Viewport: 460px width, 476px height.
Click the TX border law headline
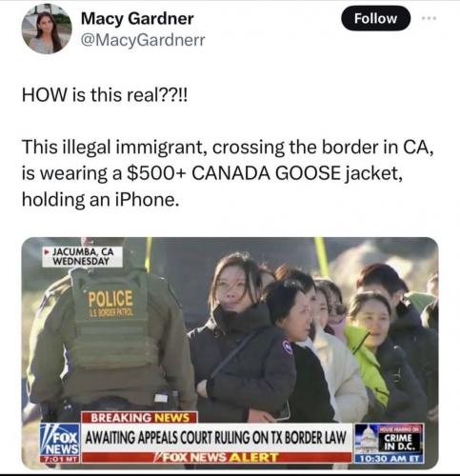point(215,438)
